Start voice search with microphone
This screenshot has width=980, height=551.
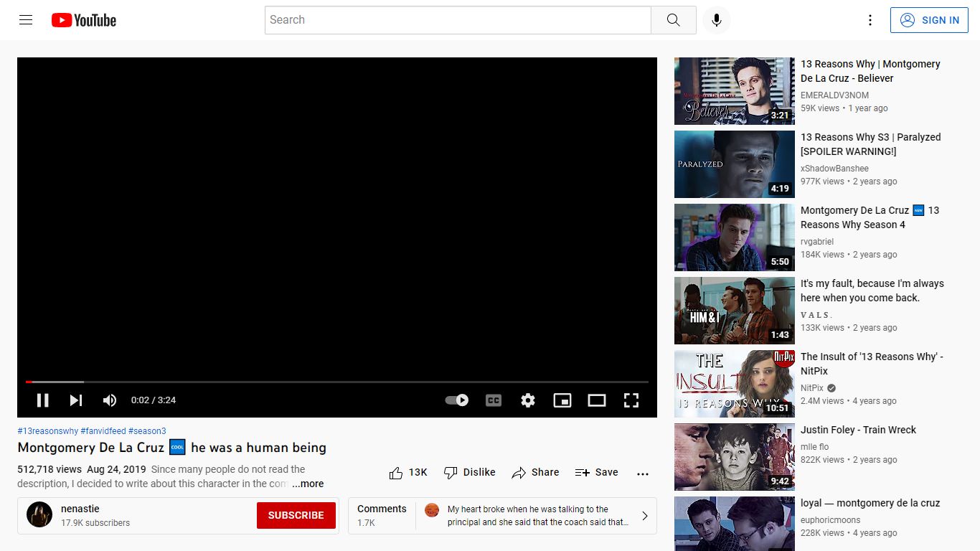[x=716, y=20]
